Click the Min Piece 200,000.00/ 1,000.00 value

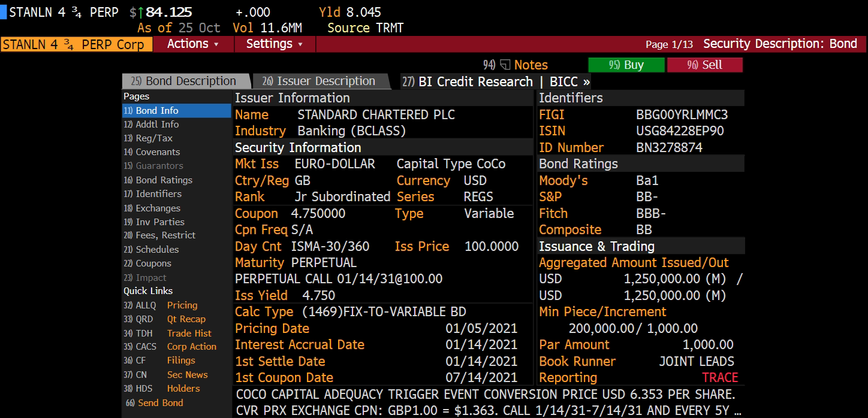(x=633, y=328)
